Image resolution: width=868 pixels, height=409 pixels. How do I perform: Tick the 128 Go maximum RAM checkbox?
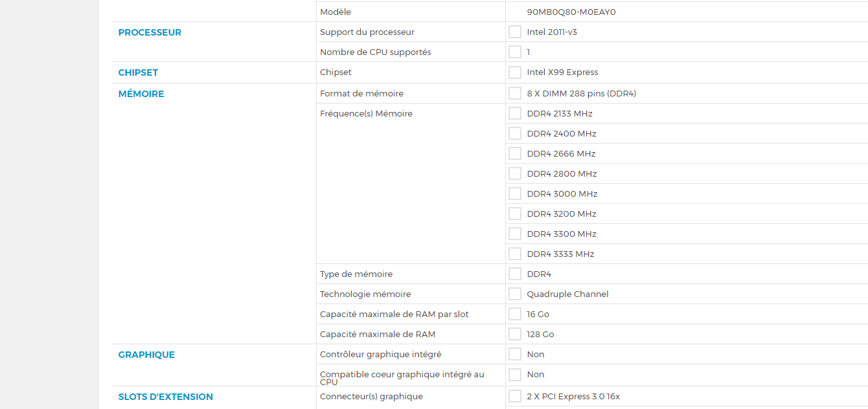point(515,334)
